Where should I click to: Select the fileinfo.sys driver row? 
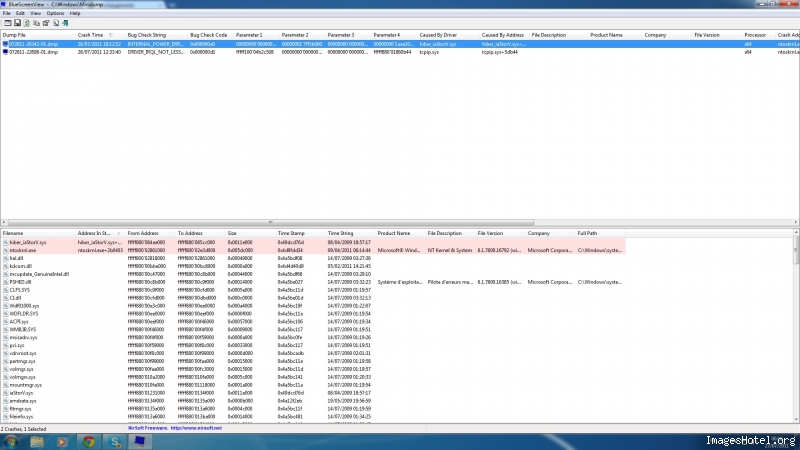point(313,417)
